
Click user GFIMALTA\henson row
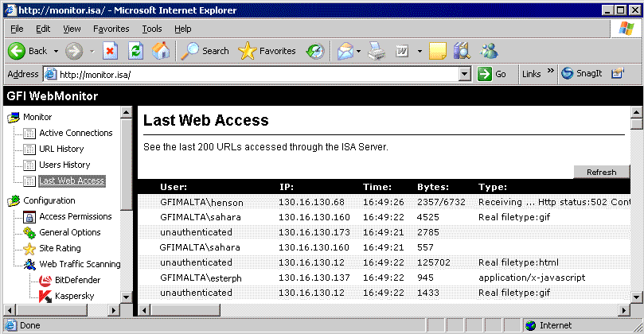tap(384, 202)
